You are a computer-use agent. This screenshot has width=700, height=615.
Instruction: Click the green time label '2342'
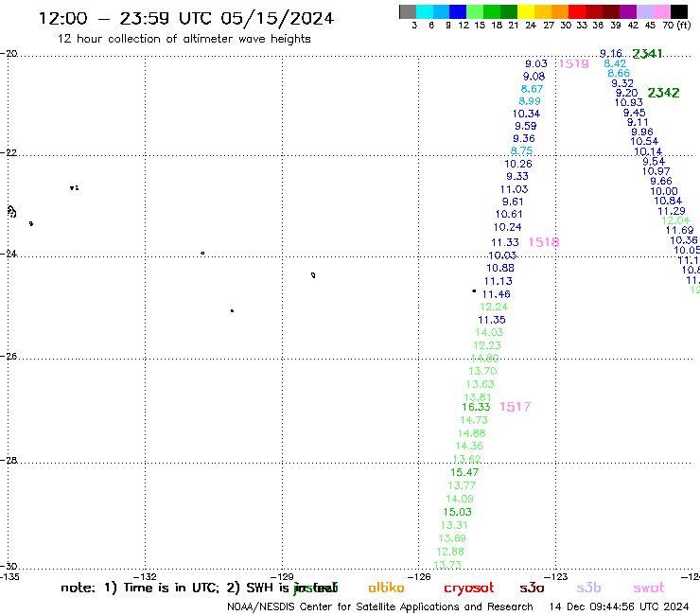coord(663,93)
